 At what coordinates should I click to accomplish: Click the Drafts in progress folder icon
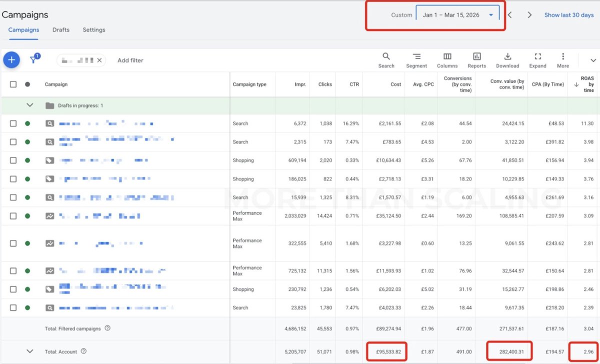pos(49,105)
